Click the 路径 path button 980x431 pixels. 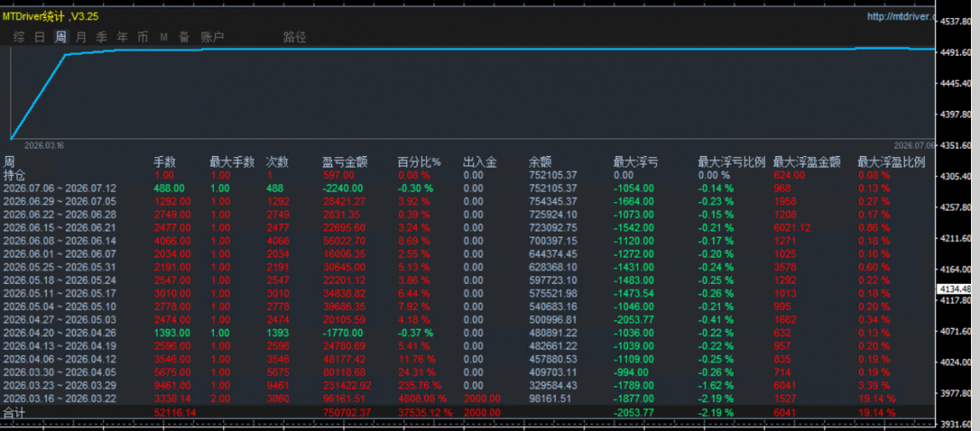tap(295, 38)
